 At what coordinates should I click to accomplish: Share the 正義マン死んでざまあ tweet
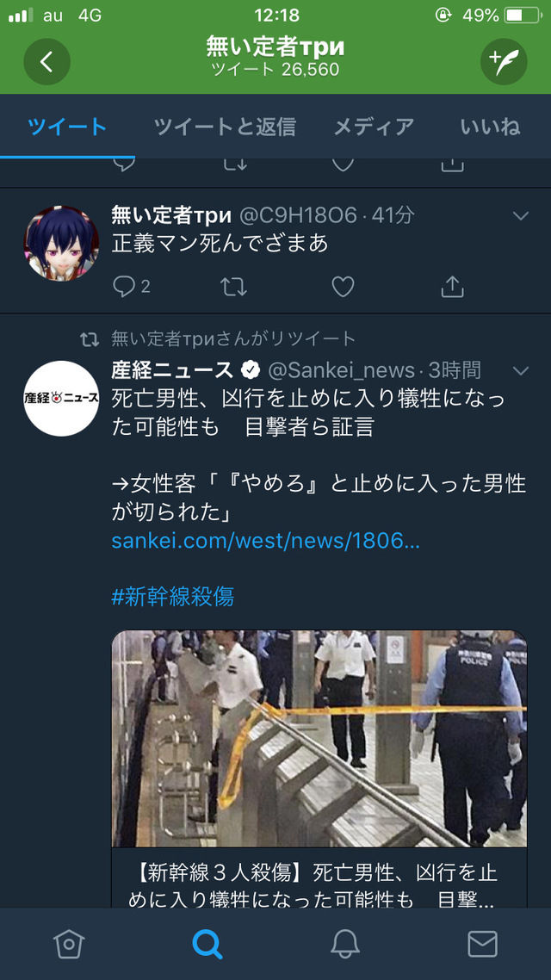[452, 287]
